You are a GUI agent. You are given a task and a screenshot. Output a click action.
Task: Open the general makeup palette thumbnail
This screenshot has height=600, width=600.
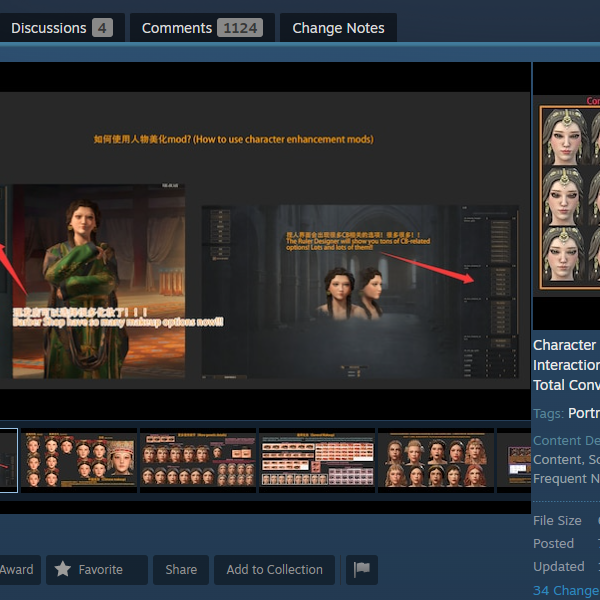tap(317, 460)
